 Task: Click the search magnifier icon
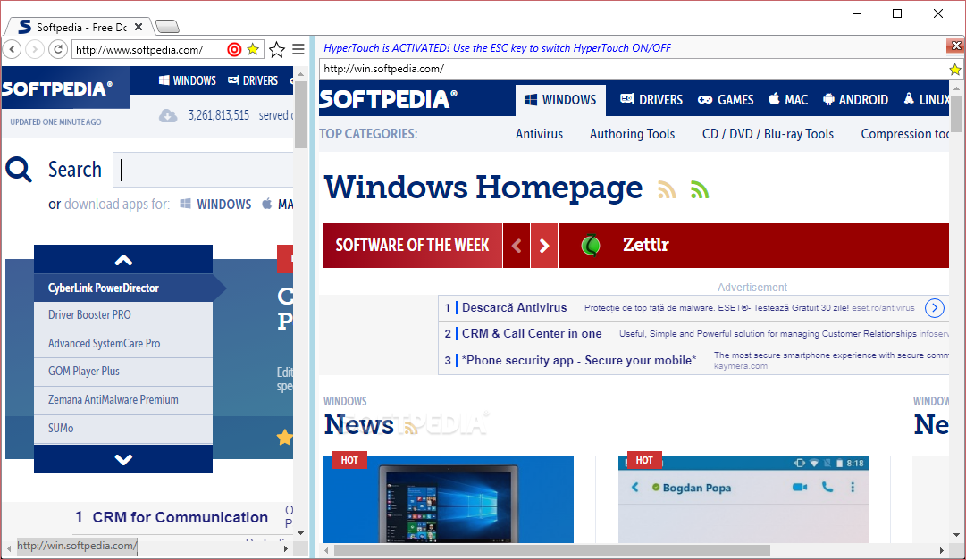pos(19,169)
